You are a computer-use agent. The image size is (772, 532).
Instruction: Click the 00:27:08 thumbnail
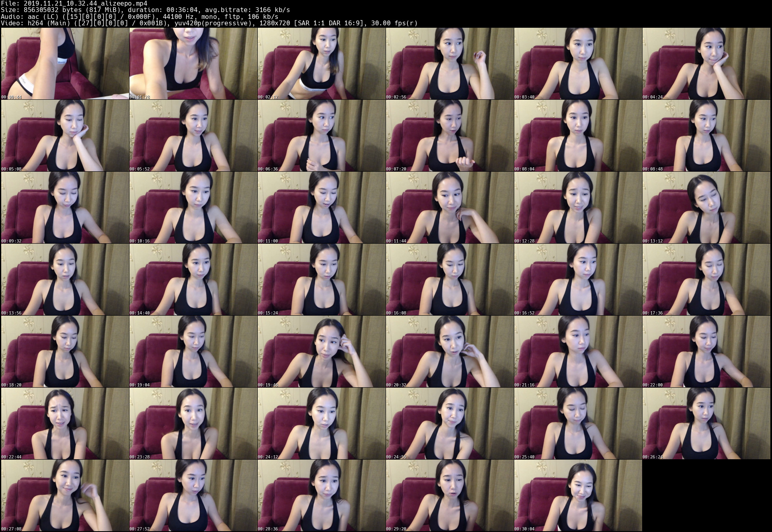pos(65,495)
